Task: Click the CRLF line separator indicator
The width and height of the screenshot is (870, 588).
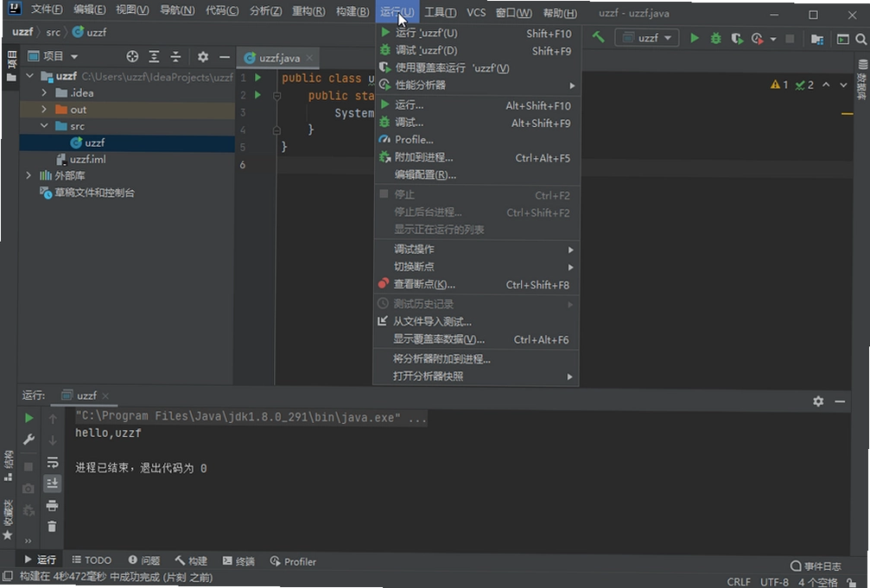Action: [739, 582]
